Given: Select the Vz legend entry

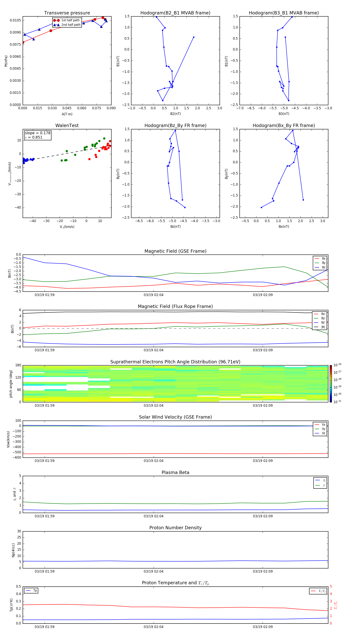Looking at the screenshot, I should tap(320, 433).
